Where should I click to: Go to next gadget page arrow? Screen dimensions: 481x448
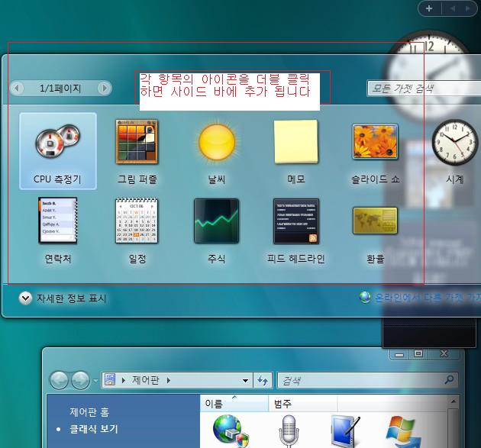point(105,89)
